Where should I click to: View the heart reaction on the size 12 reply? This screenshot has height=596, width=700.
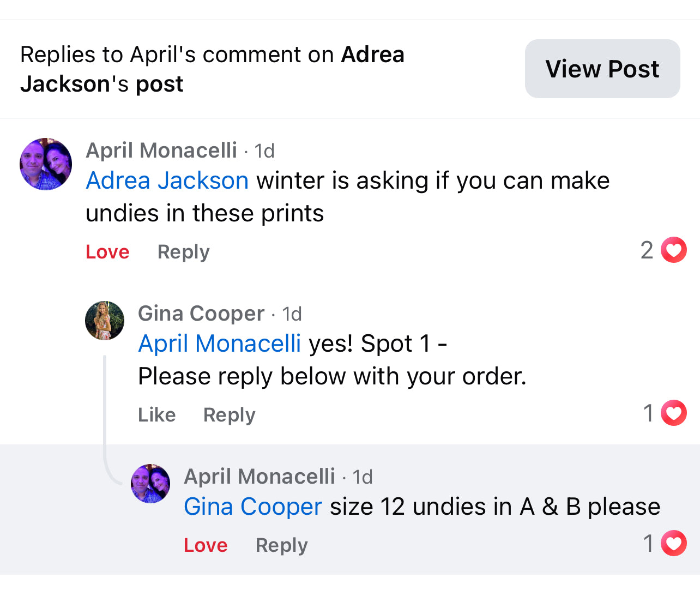pos(665,543)
